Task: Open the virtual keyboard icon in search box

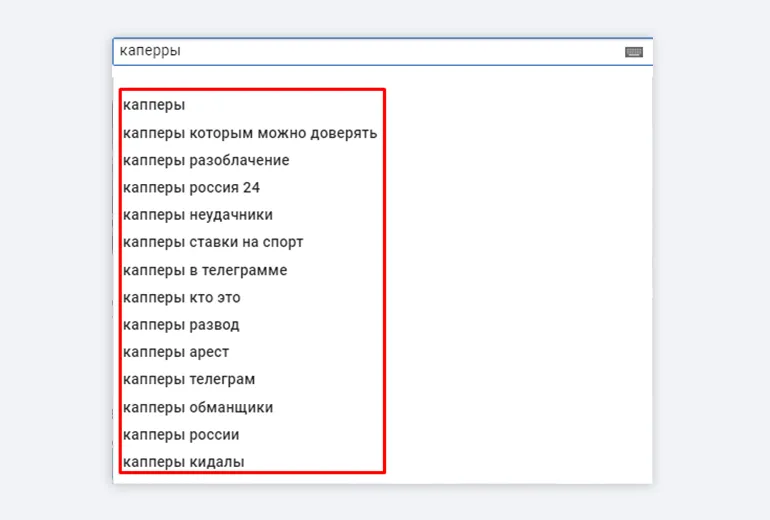Action: point(633,52)
